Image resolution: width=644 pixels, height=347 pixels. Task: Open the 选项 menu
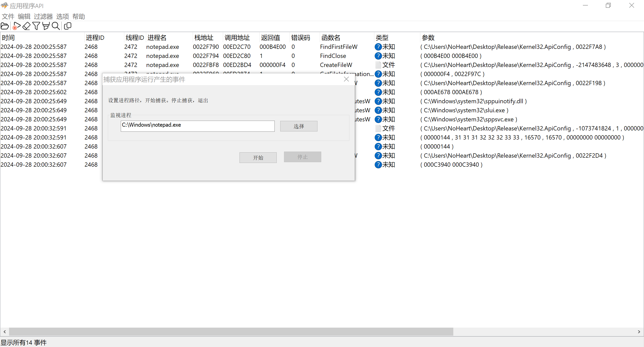click(62, 17)
